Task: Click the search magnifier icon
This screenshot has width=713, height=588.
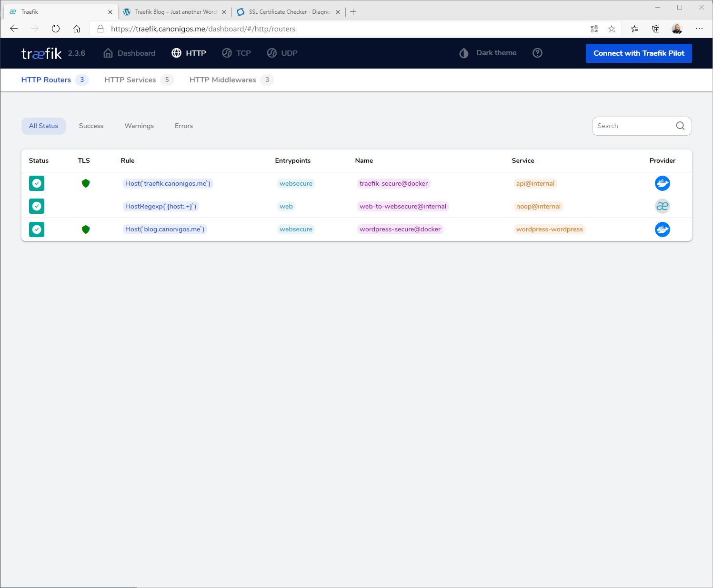Action: 680,126
